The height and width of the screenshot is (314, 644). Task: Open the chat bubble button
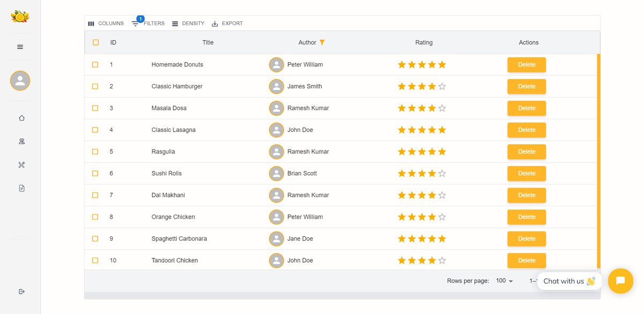click(620, 281)
